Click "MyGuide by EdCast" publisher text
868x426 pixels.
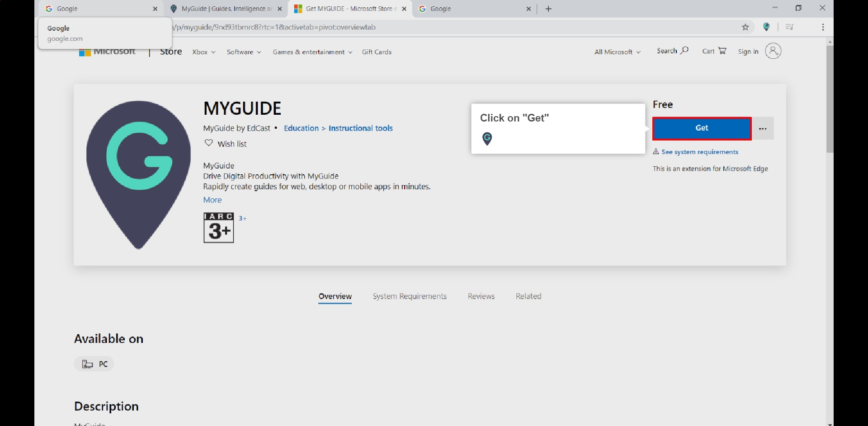coord(236,128)
